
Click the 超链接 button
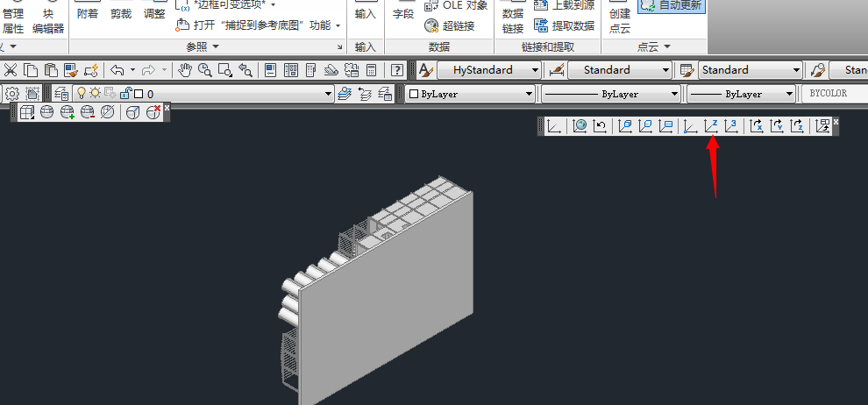point(449,26)
